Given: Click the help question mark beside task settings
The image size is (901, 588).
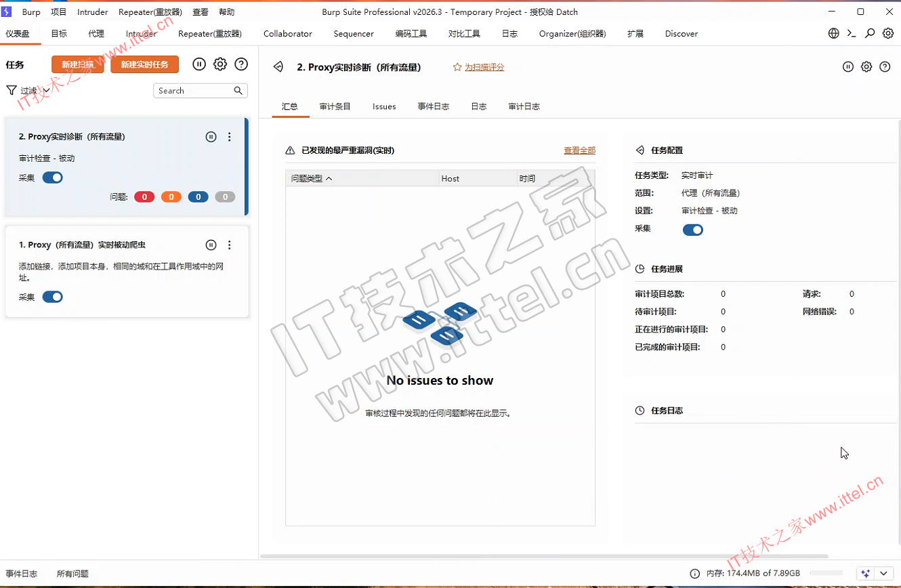Looking at the screenshot, I should (241, 64).
